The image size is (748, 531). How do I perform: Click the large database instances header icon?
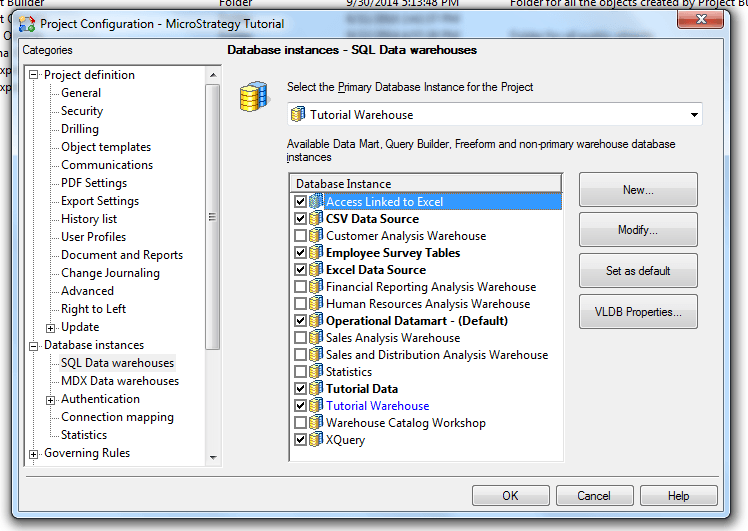252,99
